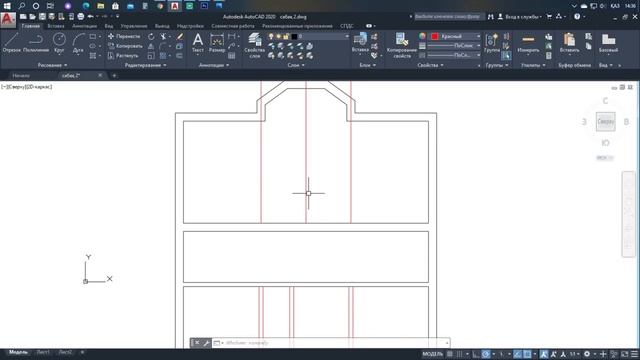The width and height of the screenshot is (640, 360).
Task: Select the Scale tool icon
Action: click(151, 56)
